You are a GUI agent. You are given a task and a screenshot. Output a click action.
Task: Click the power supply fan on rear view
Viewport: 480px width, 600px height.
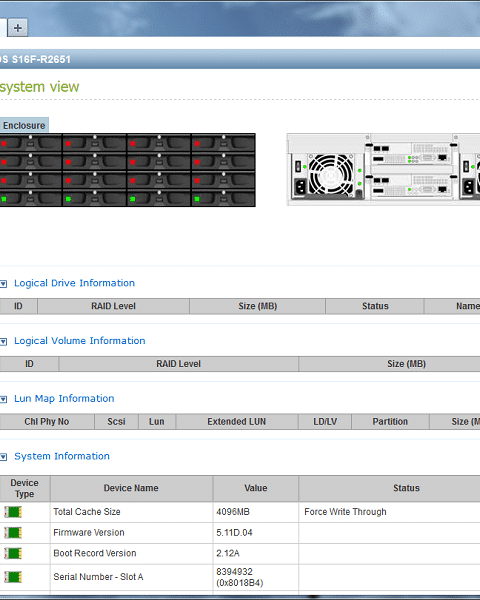click(331, 174)
